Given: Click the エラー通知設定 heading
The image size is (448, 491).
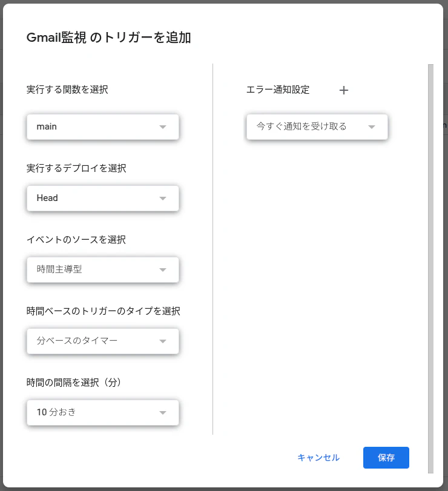Looking at the screenshot, I should [x=278, y=90].
